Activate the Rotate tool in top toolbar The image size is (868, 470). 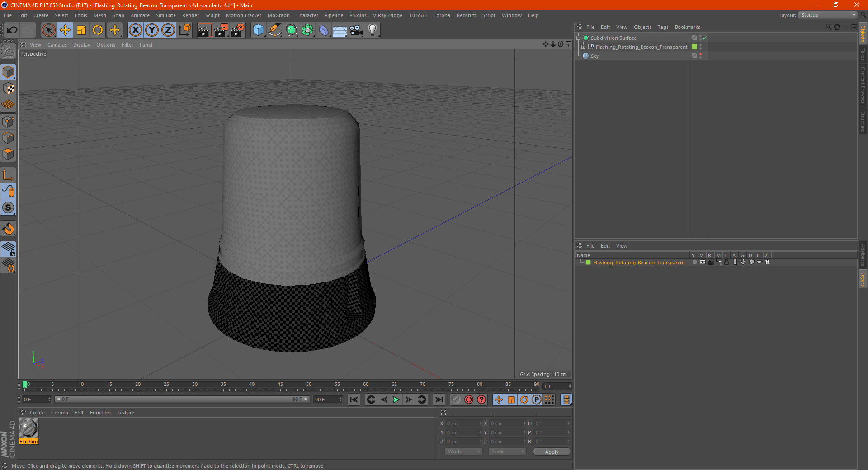pos(98,30)
